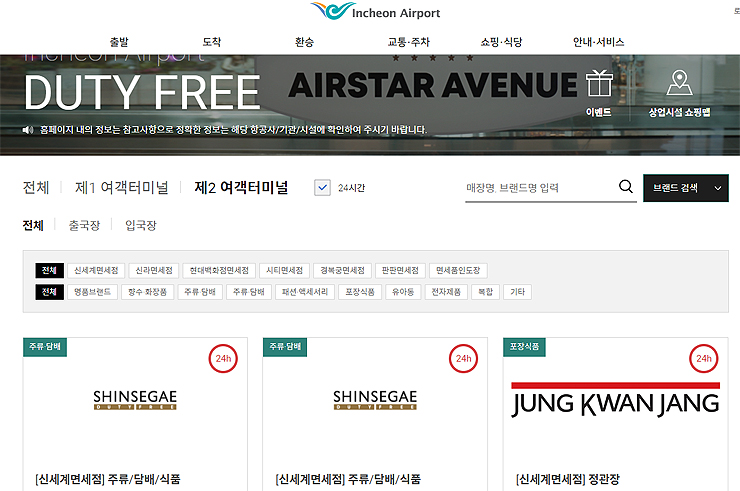
Task: Filter by 신세계면세점
Action: [x=96, y=271]
